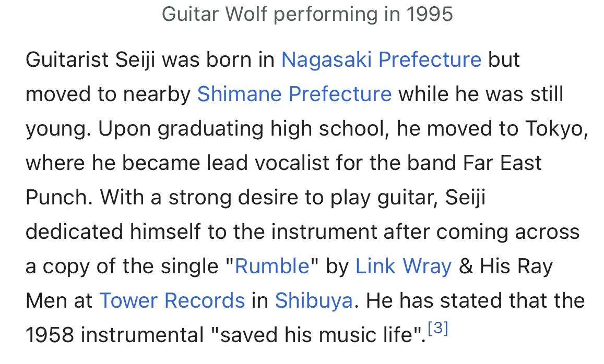Jump to citation reference [3]
Screen dimensions: 604x364
point(437,329)
